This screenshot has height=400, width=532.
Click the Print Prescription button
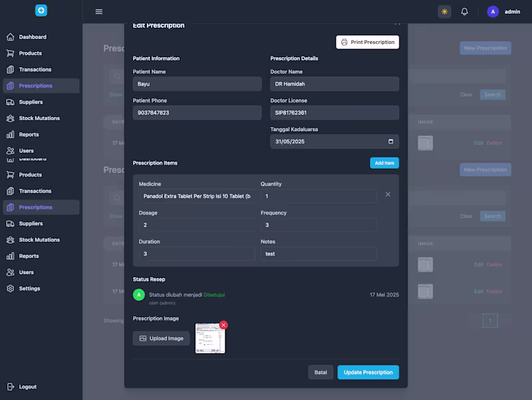368,42
